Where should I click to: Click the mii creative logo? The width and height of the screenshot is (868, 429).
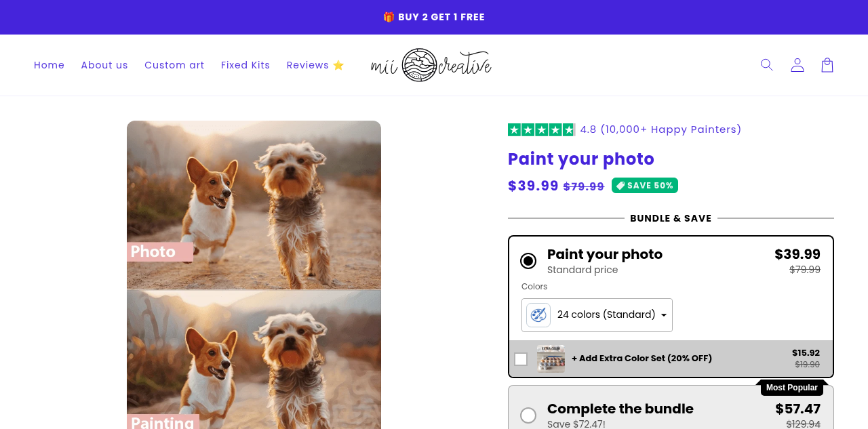click(431, 65)
